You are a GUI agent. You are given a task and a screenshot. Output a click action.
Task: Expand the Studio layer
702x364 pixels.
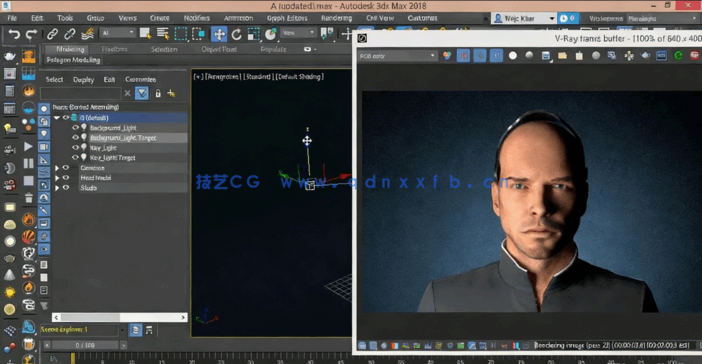[x=57, y=188]
